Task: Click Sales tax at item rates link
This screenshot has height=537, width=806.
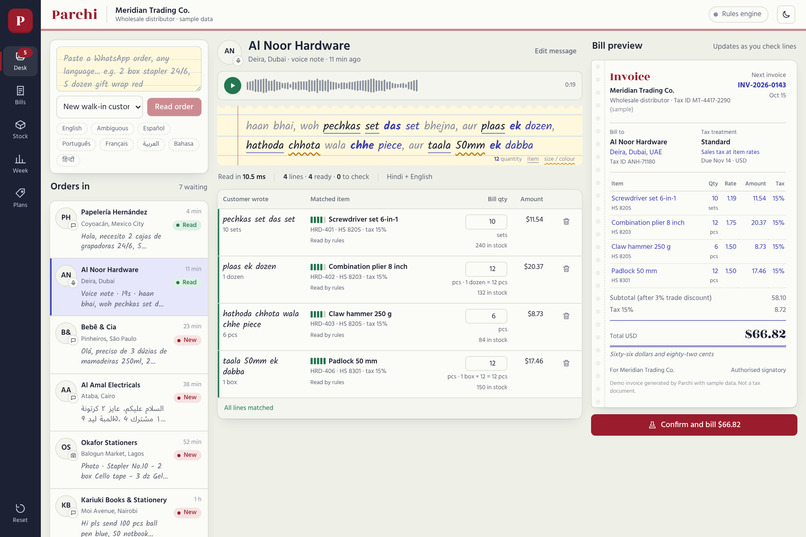Action: [730, 152]
